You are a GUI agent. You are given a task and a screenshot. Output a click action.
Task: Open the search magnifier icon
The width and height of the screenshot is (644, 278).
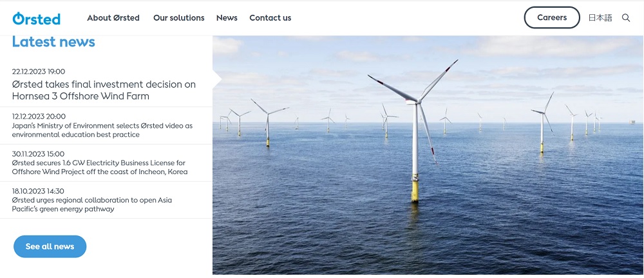tap(626, 18)
